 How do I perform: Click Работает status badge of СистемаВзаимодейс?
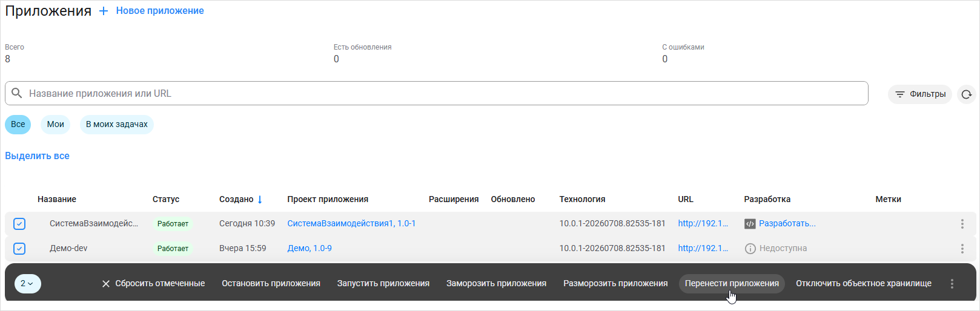(173, 224)
